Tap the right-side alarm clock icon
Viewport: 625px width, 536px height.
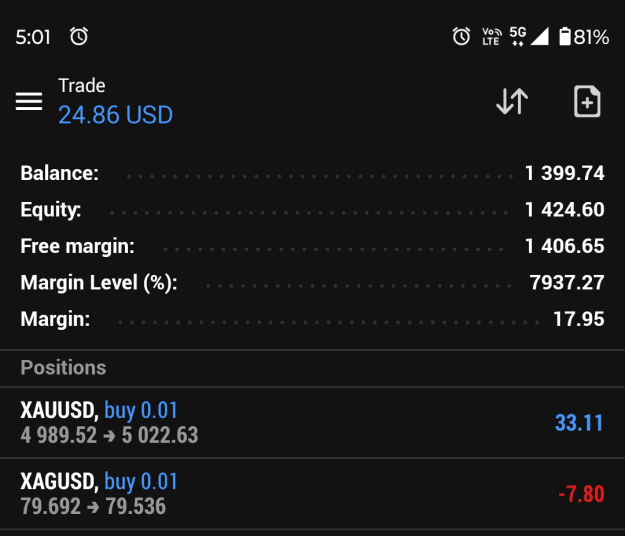[x=462, y=37]
